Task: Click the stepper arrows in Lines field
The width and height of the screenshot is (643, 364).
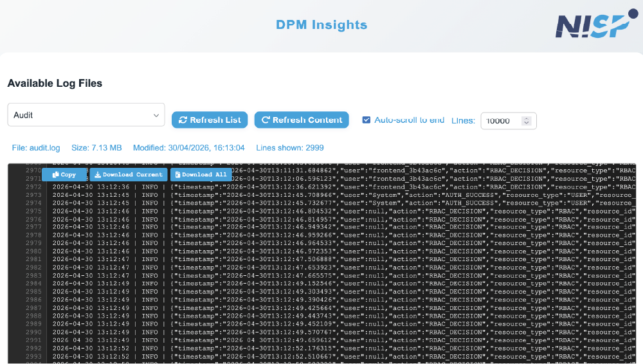Action: (526, 121)
